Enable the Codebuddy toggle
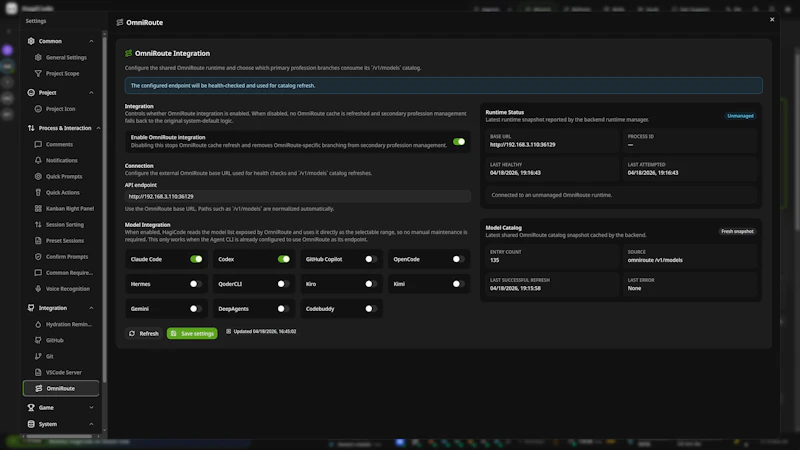This screenshot has height=450, width=800. tap(371, 309)
